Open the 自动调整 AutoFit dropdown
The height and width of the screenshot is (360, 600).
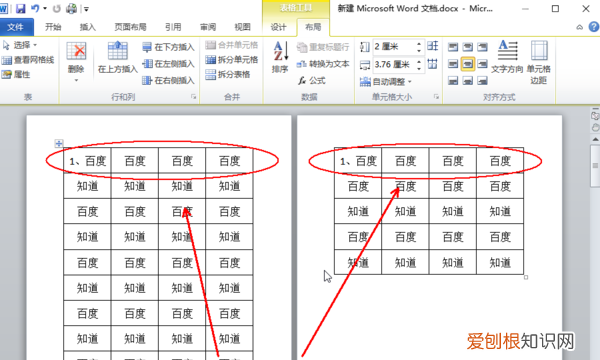tap(386, 81)
